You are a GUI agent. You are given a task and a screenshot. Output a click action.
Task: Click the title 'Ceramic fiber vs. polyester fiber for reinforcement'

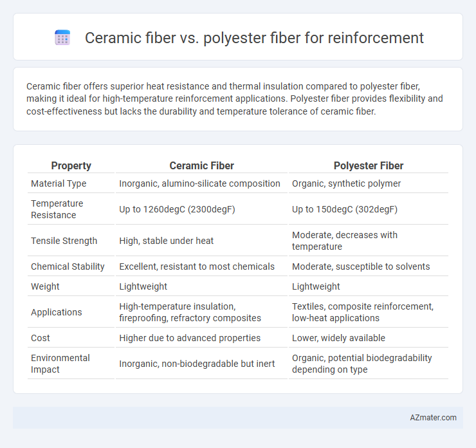[x=254, y=38]
